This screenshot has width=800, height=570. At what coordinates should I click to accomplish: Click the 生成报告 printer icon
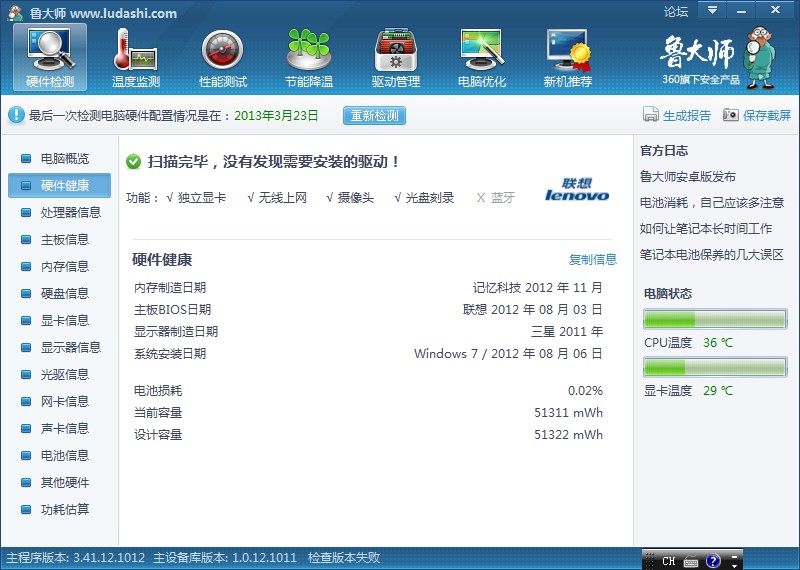[651, 114]
